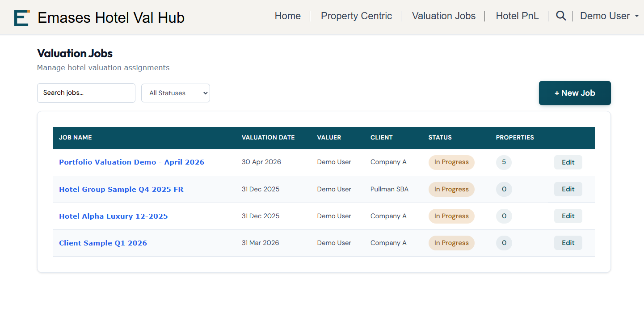Image resolution: width=644 pixels, height=313 pixels.
Task: Open Hotel PnL nav item
Action: [517, 16]
